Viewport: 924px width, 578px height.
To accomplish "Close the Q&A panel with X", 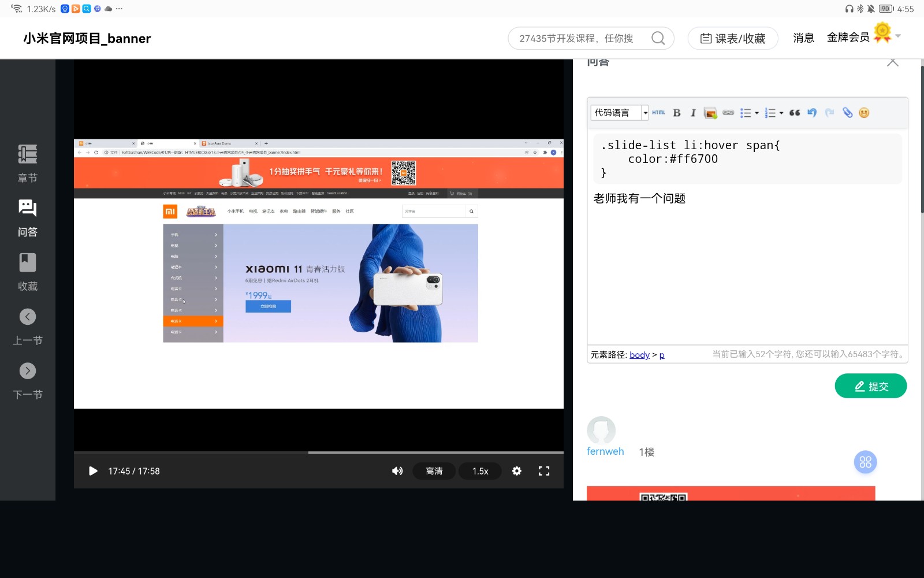I will point(893,62).
